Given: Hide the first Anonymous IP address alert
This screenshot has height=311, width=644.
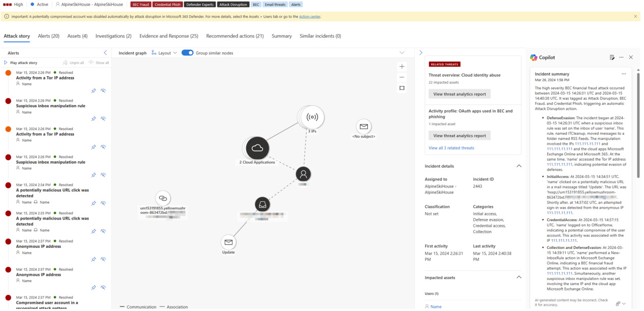Looking at the screenshot, I should pos(103,260).
